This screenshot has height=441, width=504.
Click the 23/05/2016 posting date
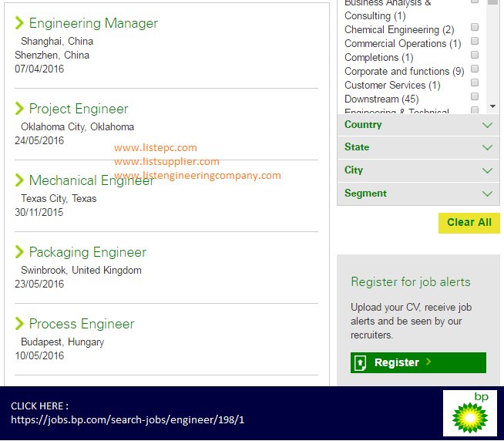(39, 284)
